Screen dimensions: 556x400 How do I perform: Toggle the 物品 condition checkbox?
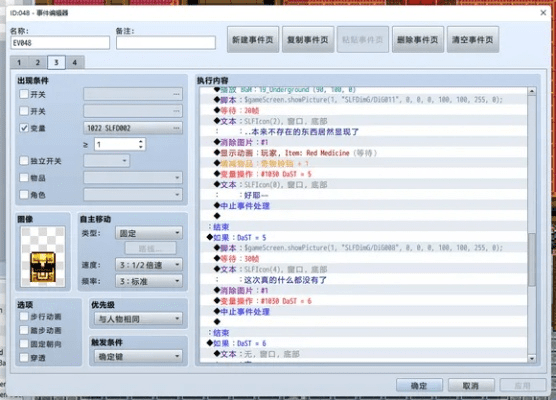point(24,177)
